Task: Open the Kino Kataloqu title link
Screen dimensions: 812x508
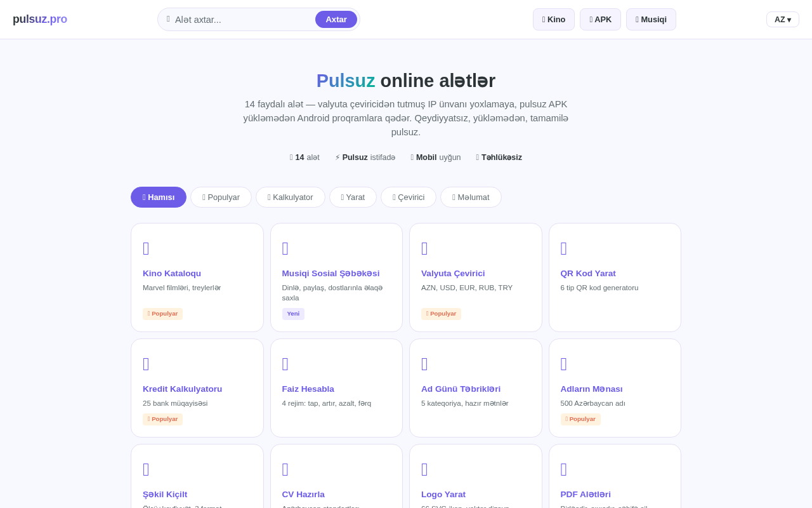Action: point(172,274)
